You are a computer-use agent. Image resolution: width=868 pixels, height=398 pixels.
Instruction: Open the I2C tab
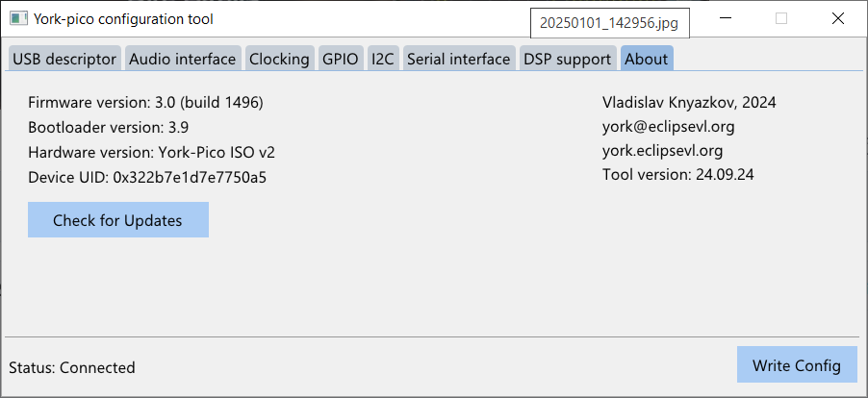pos(383,59)
